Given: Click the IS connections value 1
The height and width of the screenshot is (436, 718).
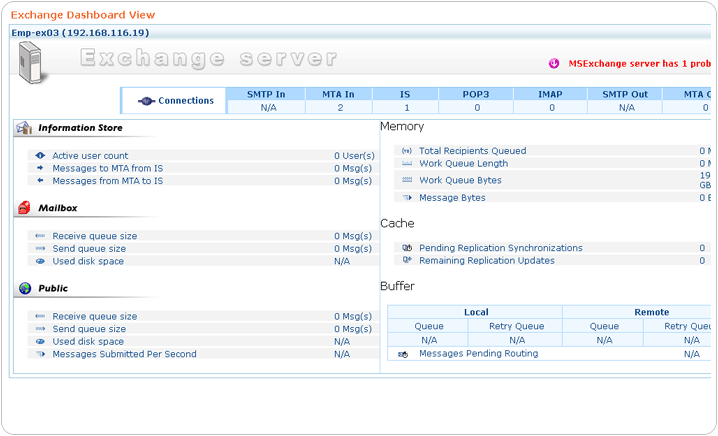Looking at the screenshot, I should coord(407,108).
